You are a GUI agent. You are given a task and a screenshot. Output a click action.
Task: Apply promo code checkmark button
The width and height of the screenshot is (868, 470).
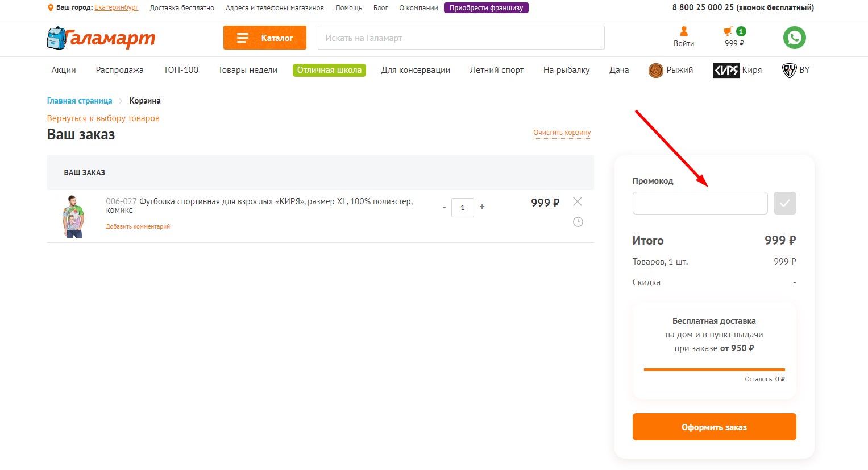(785, 203)
